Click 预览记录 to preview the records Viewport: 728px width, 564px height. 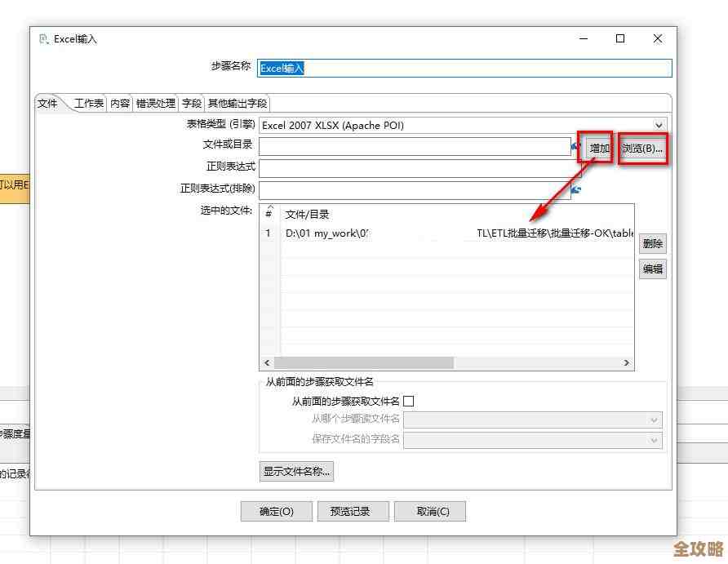353,511
